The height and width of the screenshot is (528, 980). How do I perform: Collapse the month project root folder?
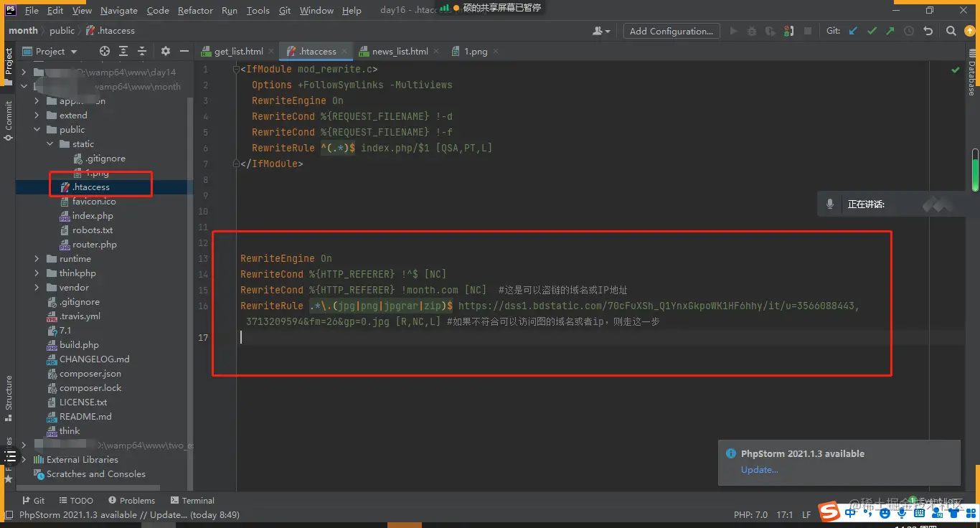24,87
